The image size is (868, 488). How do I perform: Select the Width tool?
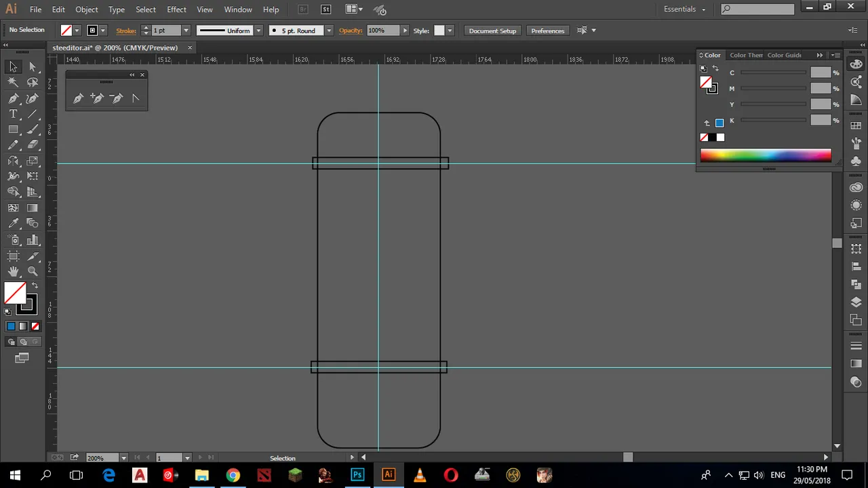[x=13, y=176]
